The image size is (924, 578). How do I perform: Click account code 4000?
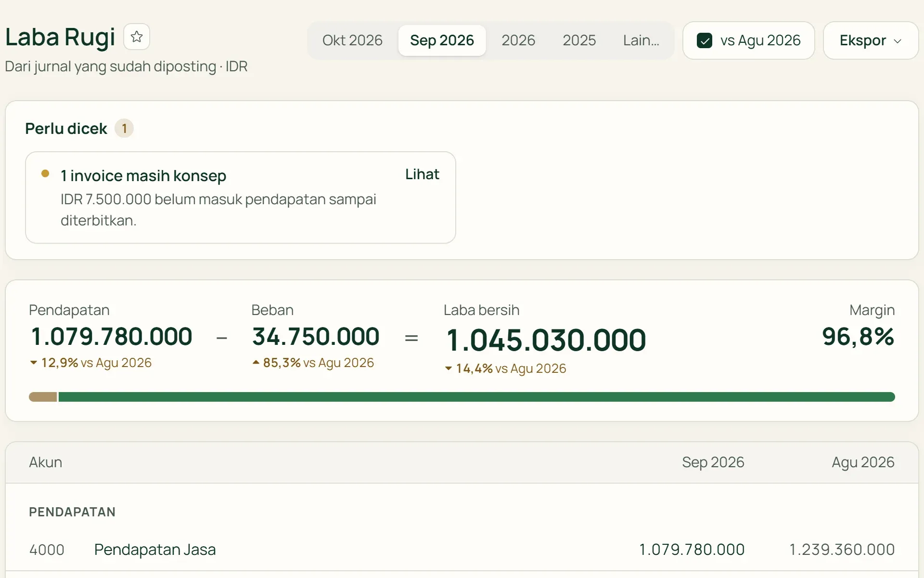point(47,550)
